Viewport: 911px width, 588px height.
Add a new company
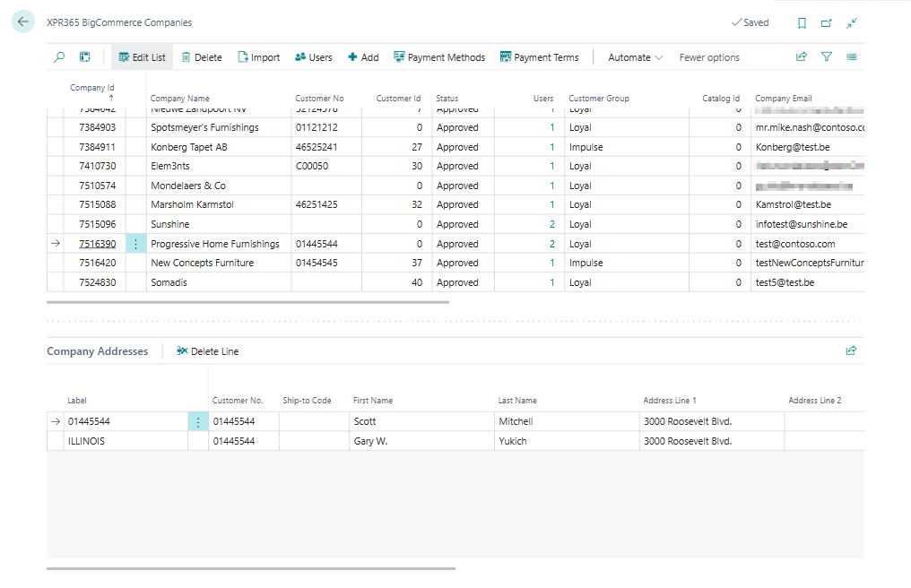(363, 57)
